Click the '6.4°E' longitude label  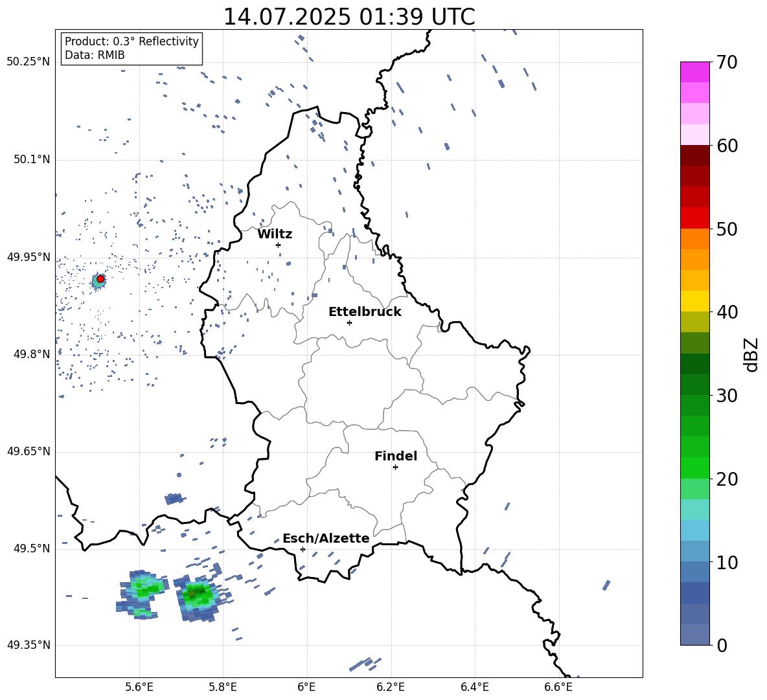474,687
